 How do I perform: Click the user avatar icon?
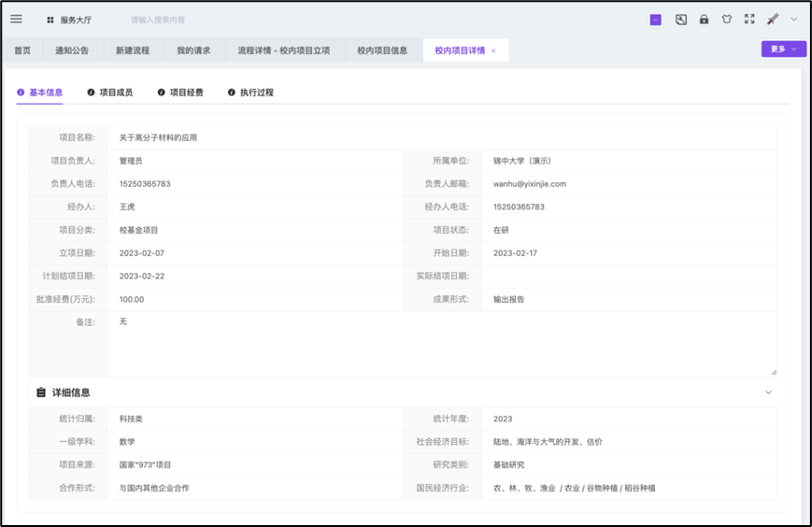(773, 20)
